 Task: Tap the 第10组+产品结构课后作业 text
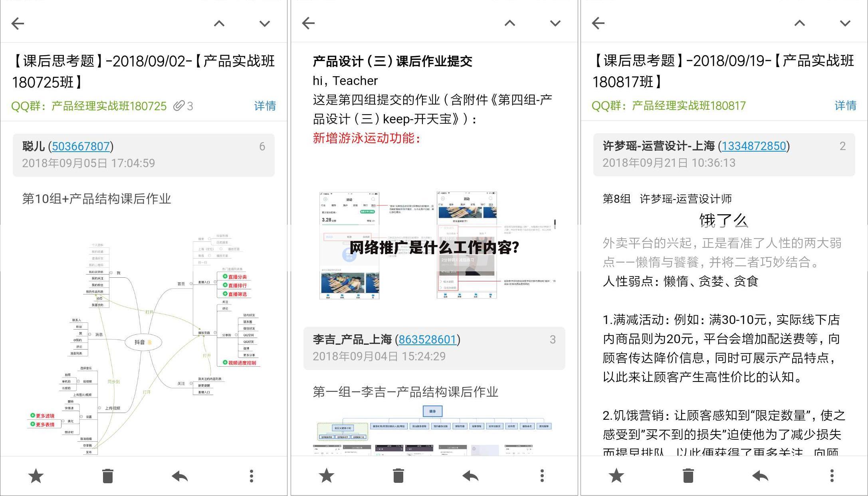(x=97, y=199)
